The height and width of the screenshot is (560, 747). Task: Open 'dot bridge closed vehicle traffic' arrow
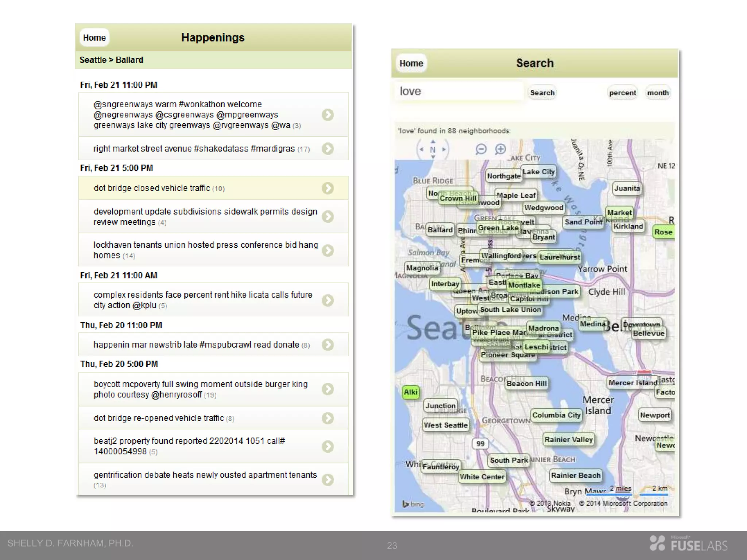pos(328,188)
